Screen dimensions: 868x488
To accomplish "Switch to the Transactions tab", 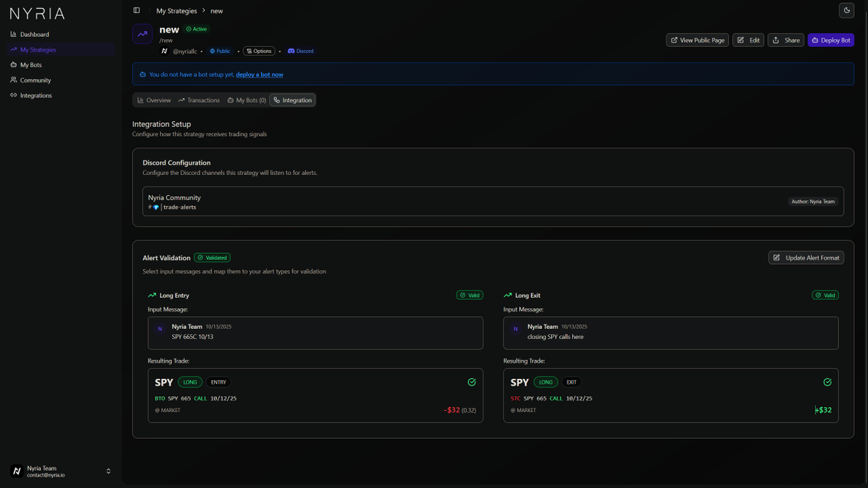I will [199, 100].
